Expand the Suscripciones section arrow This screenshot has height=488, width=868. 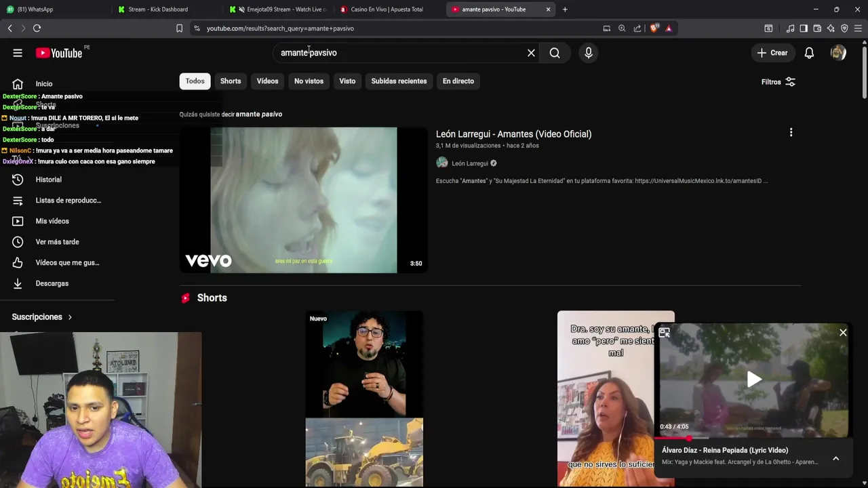tap(70, 317)
